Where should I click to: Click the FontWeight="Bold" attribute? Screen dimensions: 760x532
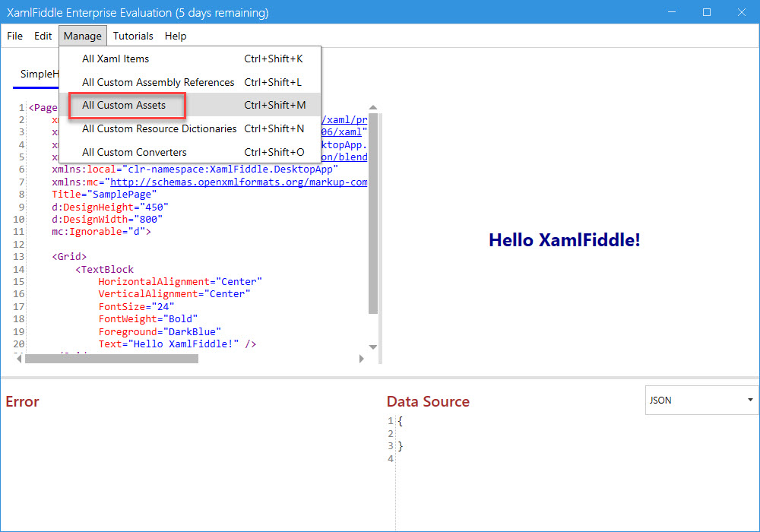point(148,318)
